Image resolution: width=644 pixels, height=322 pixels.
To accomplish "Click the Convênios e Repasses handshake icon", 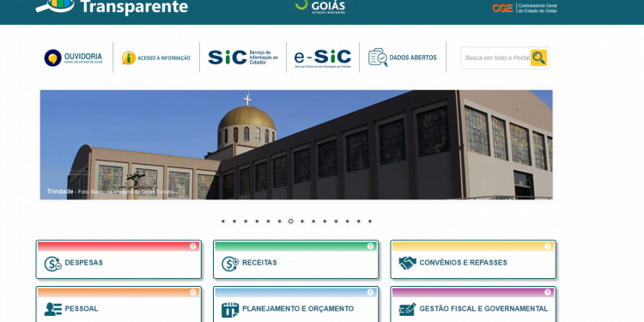I will point(407,263).
